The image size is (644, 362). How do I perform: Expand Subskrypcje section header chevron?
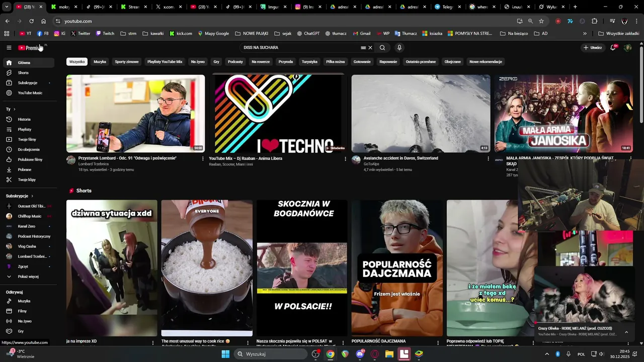[x=32, y=196]
